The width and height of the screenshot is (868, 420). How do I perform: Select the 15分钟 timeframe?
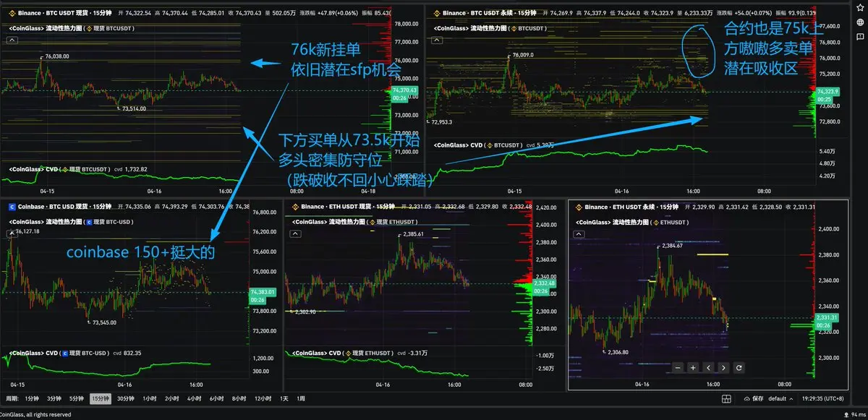[100, 398]
